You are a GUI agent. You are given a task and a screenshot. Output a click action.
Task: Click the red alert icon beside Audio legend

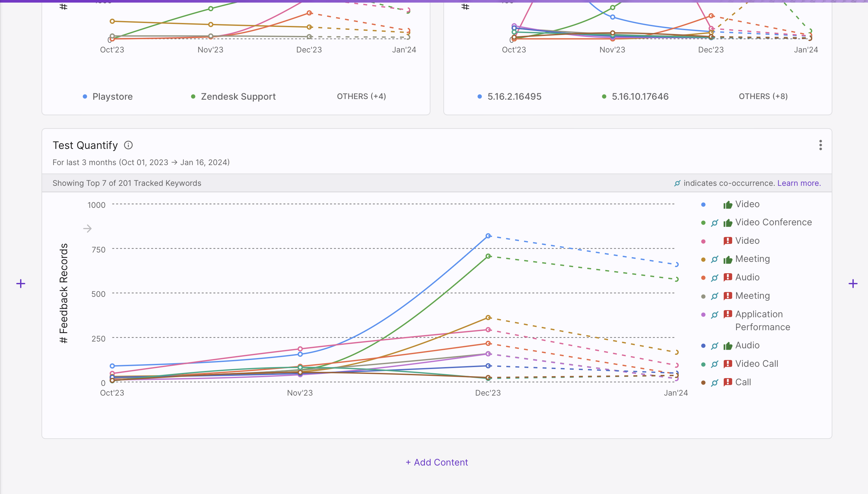[728, 277]
